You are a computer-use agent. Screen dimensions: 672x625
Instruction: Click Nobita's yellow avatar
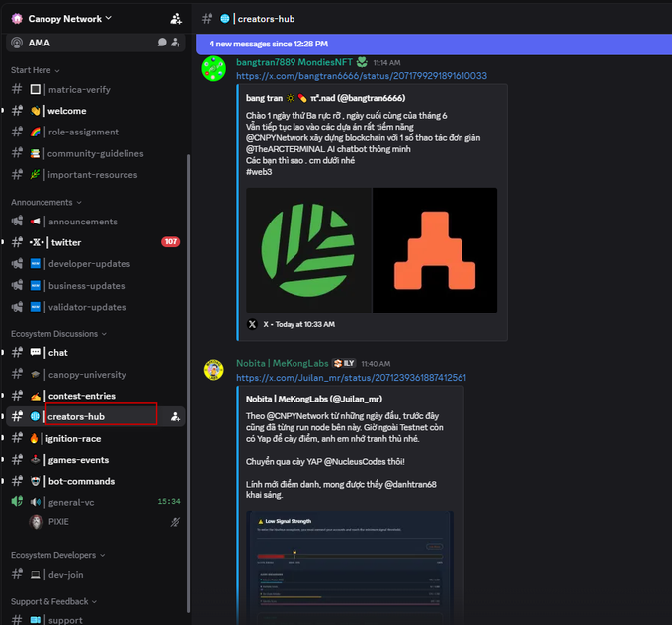(x=213, y=369)
